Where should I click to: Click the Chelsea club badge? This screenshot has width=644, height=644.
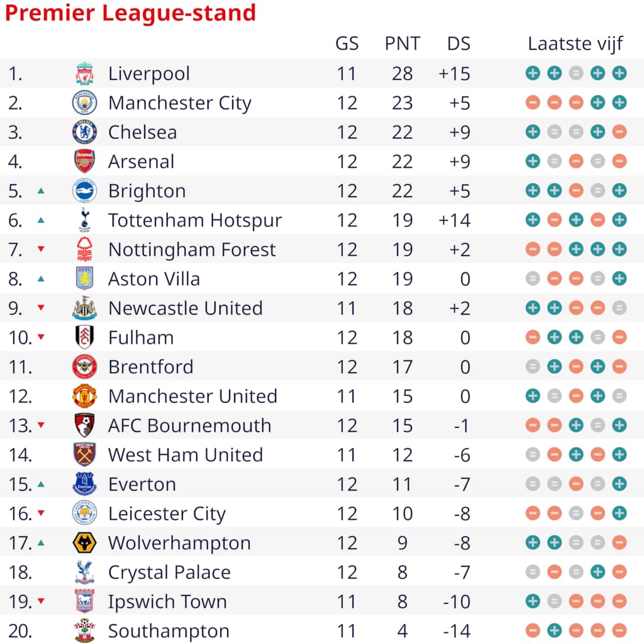pyautogui.click(x=85, y=132)
